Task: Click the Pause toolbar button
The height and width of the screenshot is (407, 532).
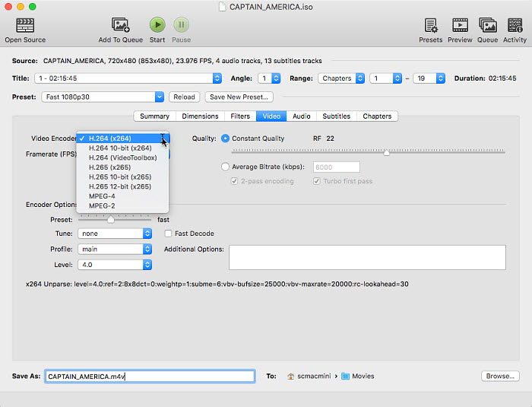Action: (182, 25)
